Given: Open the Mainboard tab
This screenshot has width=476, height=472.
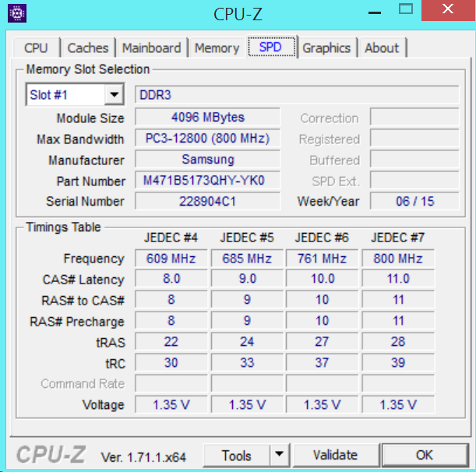Looking at the screenshot, I should pyautogui.click(x=152, y=48).
